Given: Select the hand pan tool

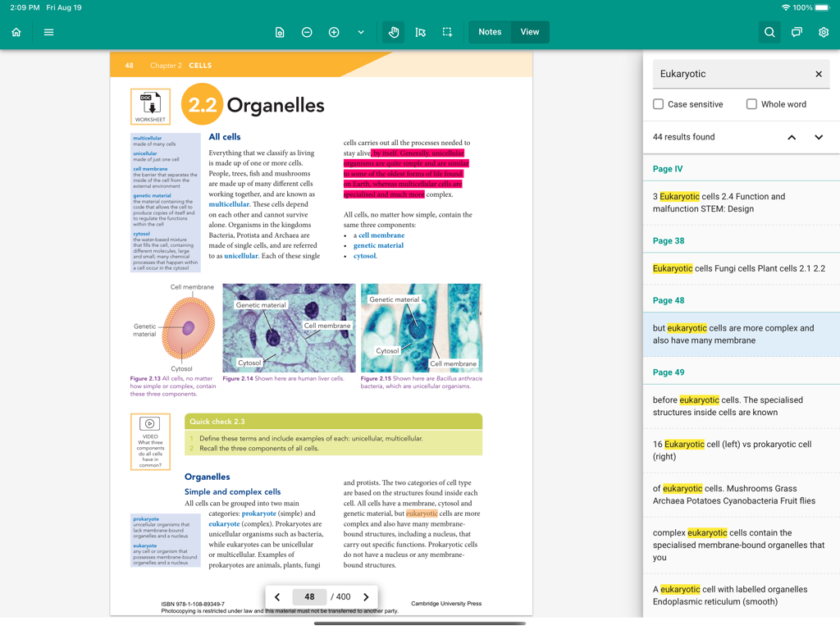Looking at the screenshot, I should click(x=393, y=32).
